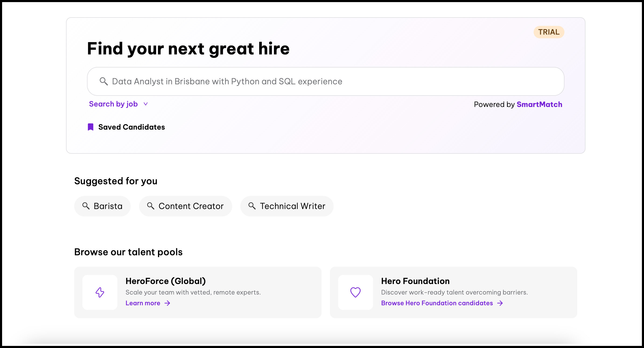Image resolution: width=644 pixels, height=348 pixels.
Task: Click magnifier icon on Technical Writer chip
Action: tap(252, 206)
